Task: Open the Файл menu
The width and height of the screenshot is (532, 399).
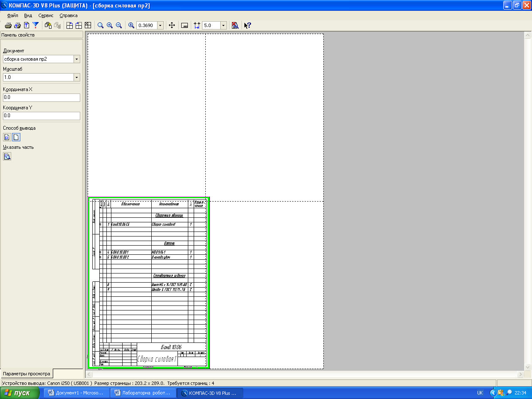Action: click(12, 15)
